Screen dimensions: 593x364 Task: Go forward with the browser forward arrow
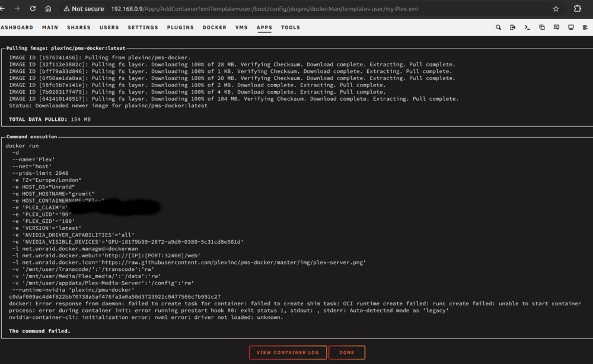[17, 8]
